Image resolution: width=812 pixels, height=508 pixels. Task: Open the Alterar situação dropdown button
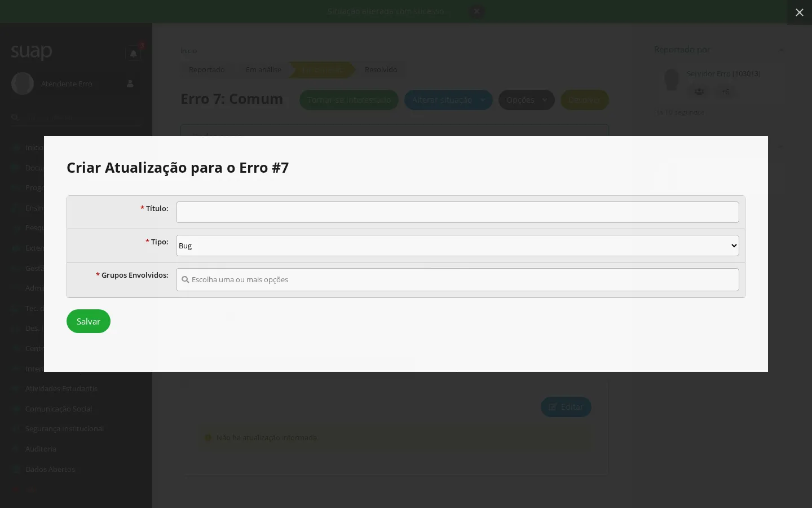pyautogui.click(x=448, y=100)
